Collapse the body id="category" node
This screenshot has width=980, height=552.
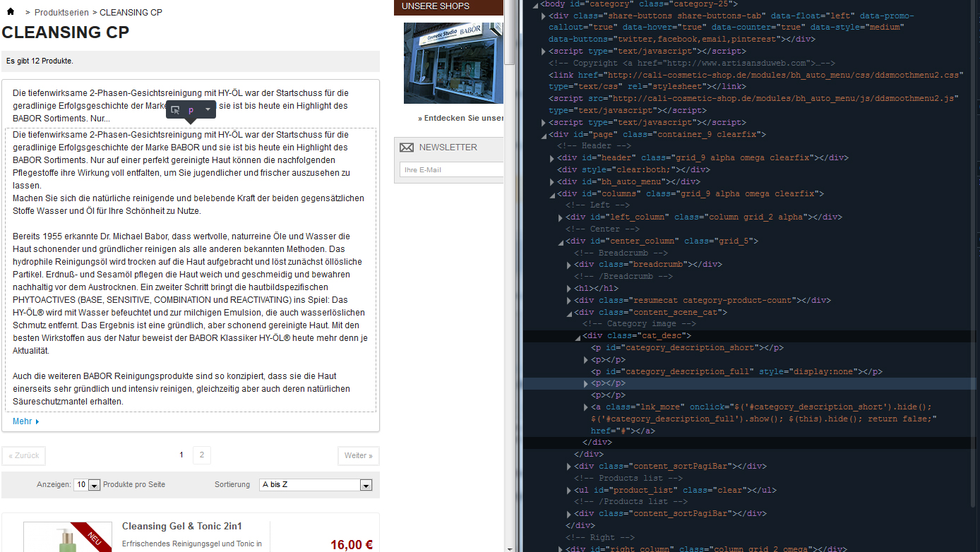click(x=534, y=4)
